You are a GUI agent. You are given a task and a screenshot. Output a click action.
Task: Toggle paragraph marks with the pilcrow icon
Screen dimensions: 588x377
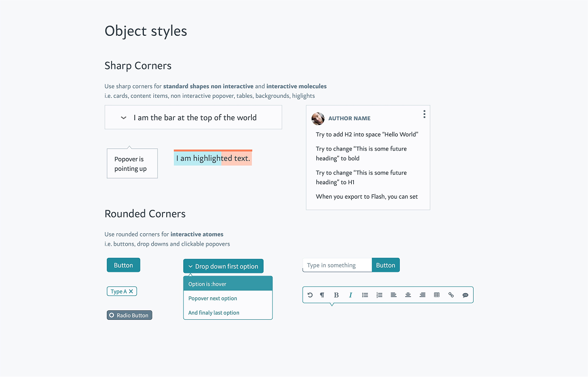point(322,295)
